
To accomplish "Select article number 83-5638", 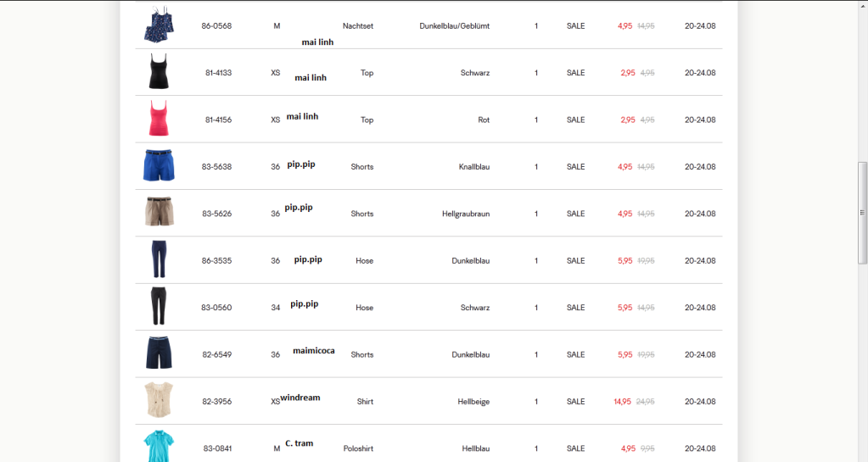I will pyautogui.click(x=216, y=167).
